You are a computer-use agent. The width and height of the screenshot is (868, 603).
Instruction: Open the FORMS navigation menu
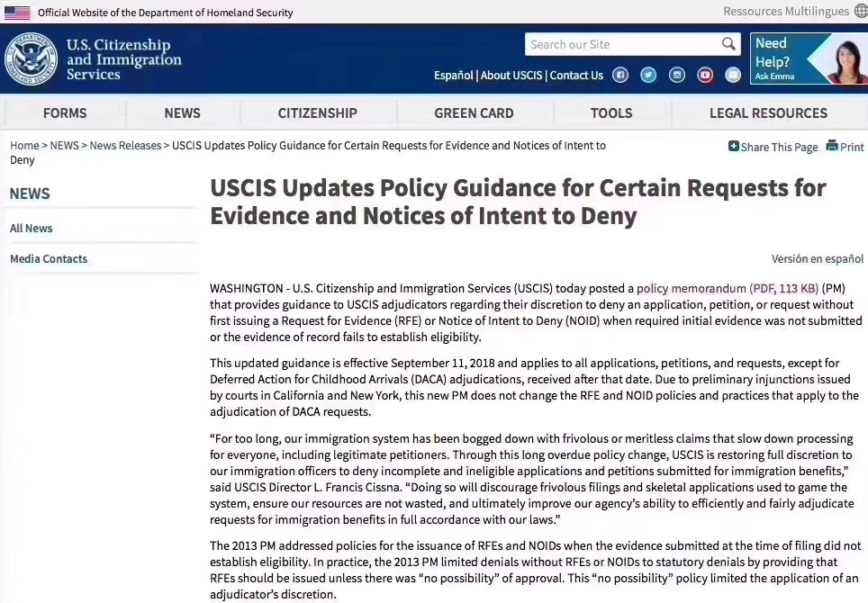click(66, 112)
